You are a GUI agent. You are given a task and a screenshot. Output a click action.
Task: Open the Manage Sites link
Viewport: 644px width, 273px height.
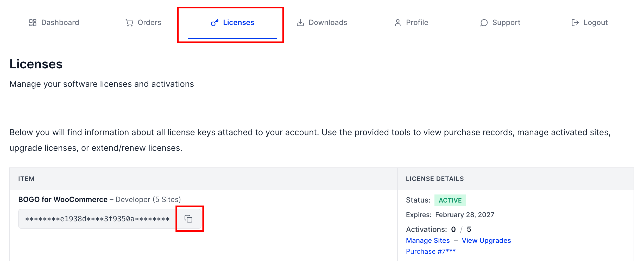(428, 240)
